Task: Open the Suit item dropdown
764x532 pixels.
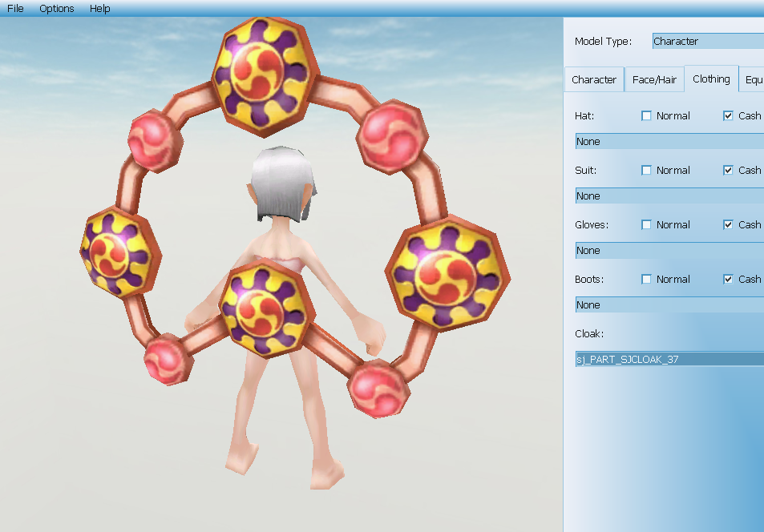Action: pyautogui.click(x=669, y=196)
